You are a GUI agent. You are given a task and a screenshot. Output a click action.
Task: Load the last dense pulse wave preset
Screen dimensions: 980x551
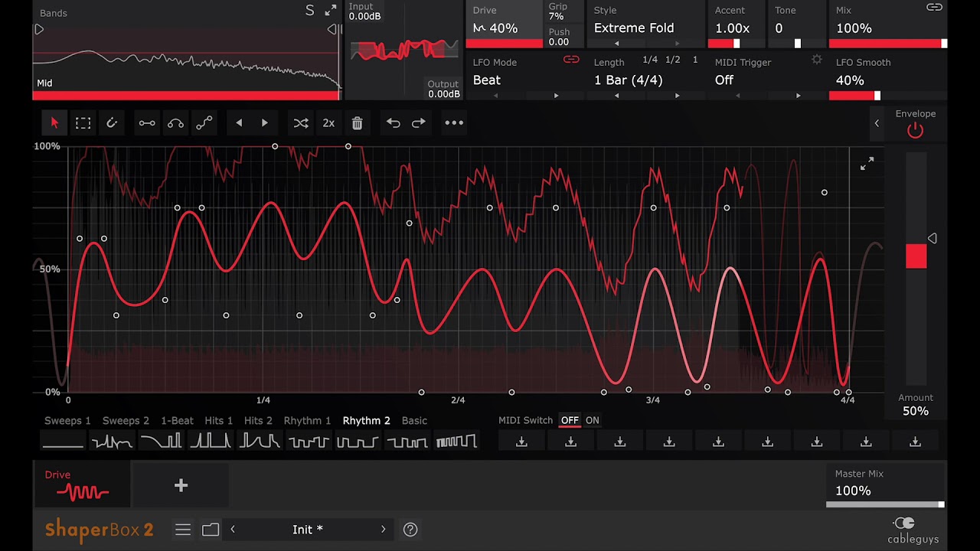[456, 442]
